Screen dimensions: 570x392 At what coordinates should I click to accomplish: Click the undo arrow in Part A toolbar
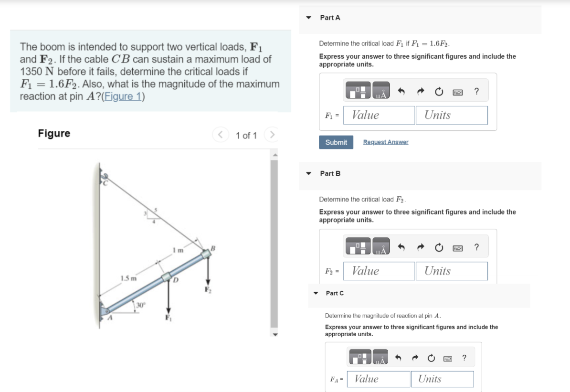coord(401,90)
